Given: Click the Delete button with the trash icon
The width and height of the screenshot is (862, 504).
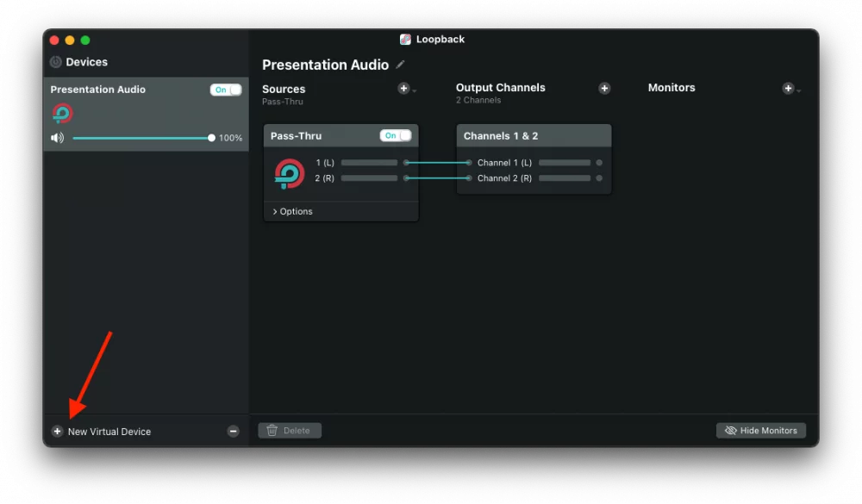Looking at the screenshot, I should (x=290, y=431).
